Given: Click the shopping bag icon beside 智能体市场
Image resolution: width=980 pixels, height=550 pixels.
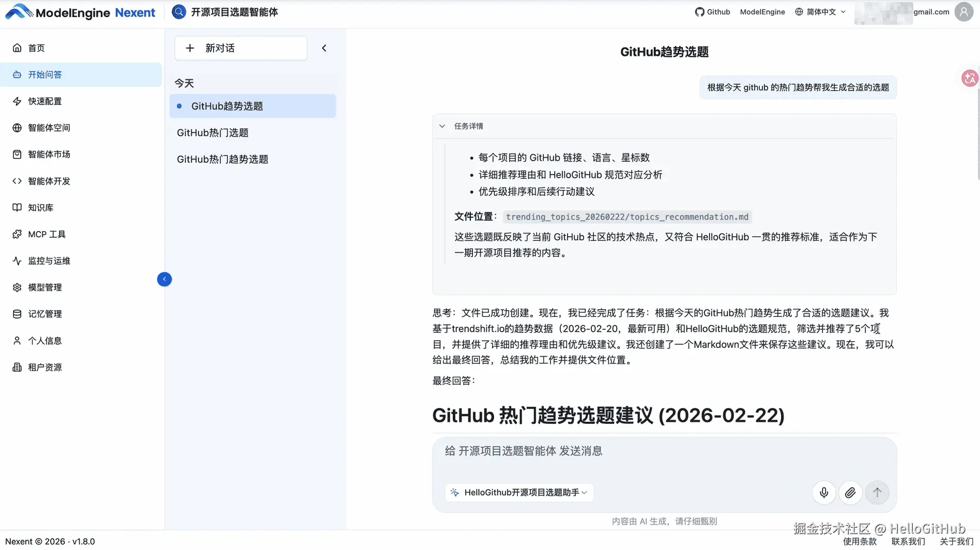Looking at the screenshot, I should 17,154.
